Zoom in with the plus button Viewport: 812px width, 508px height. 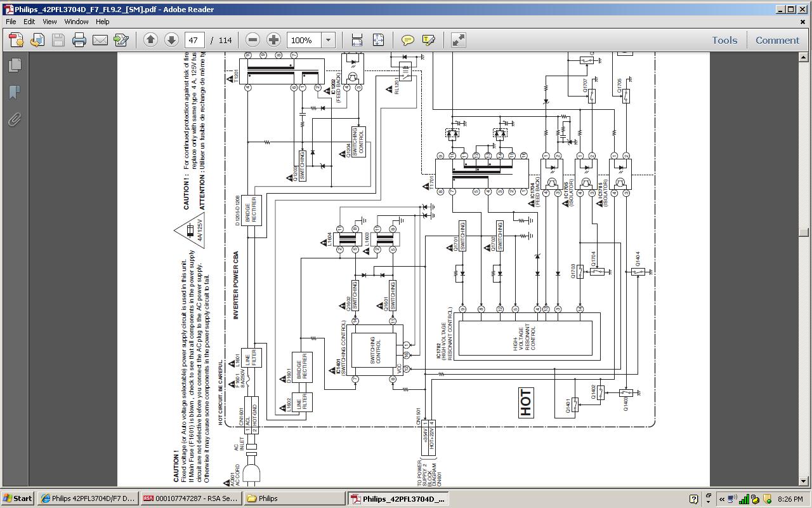[x=273, y=40]
